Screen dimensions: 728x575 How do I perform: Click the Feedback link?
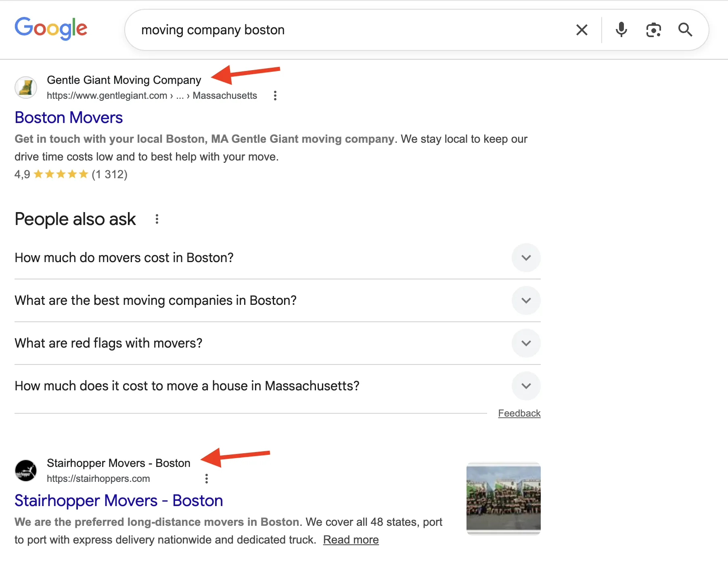(x=519, y=413)
